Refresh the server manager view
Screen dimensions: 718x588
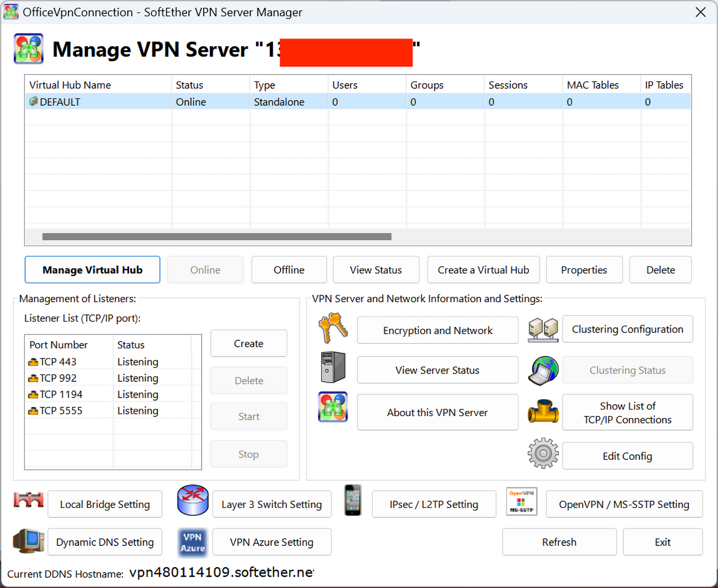[560, 542]
